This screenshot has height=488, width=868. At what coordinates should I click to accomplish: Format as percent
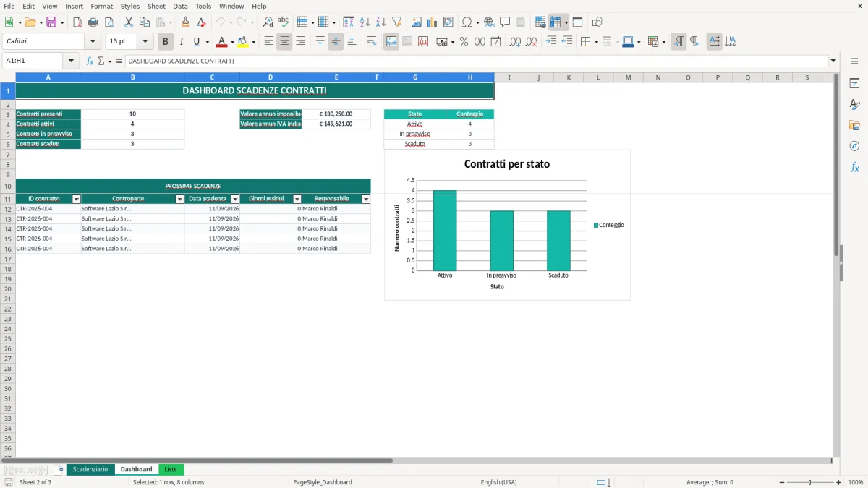coord(464,42)
